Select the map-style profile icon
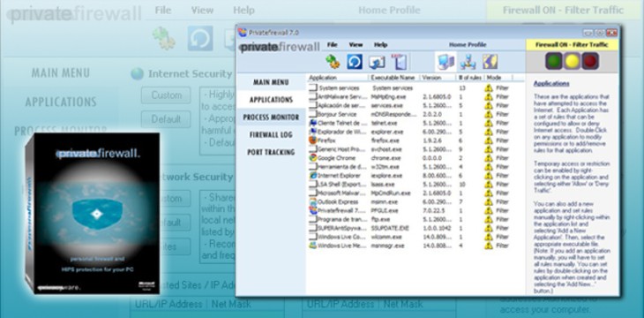 pyautogui.click(x=490, y=62)
